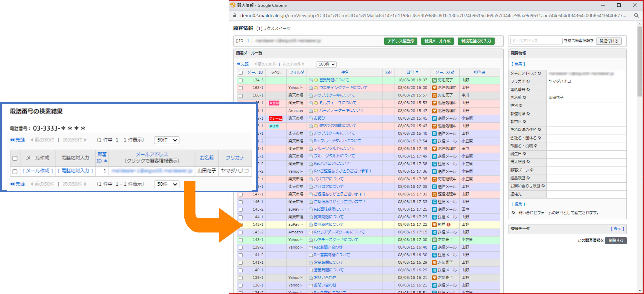Click the red alert icon next to 新着 status
This screenshot has height=294, width=644.
[448, 225]
